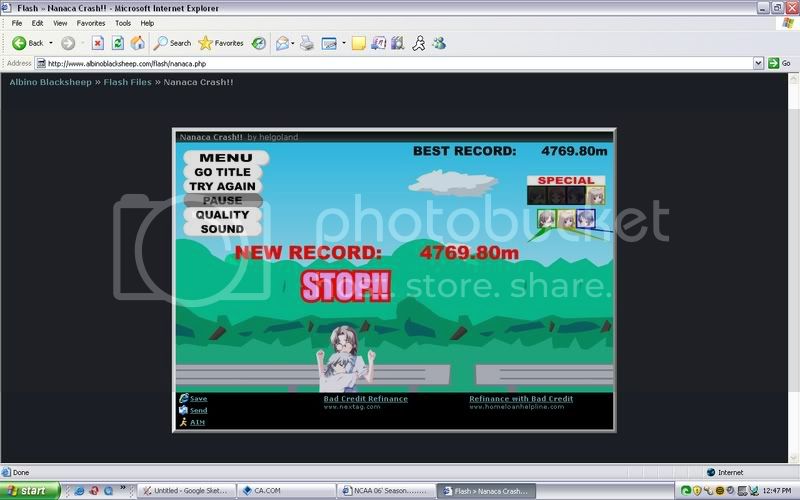Stop loading the page with red X icon
Image resolution: width=800 pixels, height=500 pixels.
coord(97,43)
